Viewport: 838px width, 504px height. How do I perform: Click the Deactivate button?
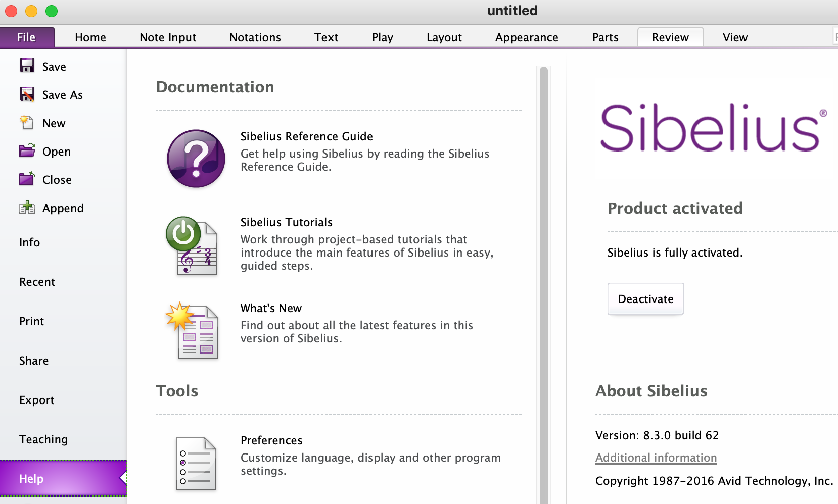(646, 299)
